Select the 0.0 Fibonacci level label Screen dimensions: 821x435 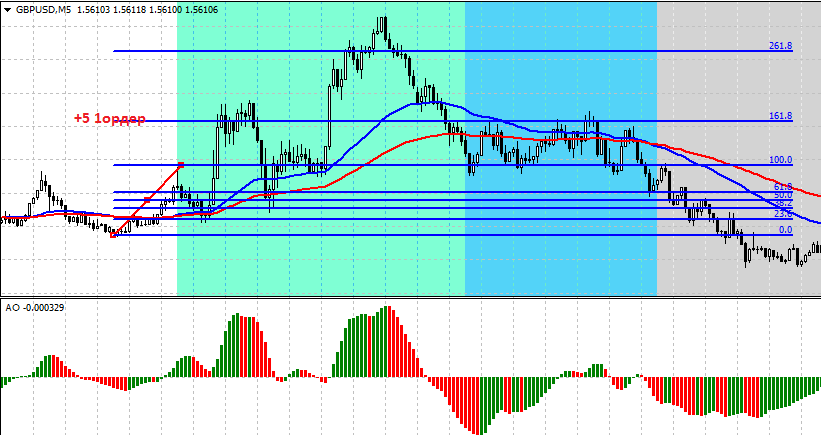click(x=785, y=230)
